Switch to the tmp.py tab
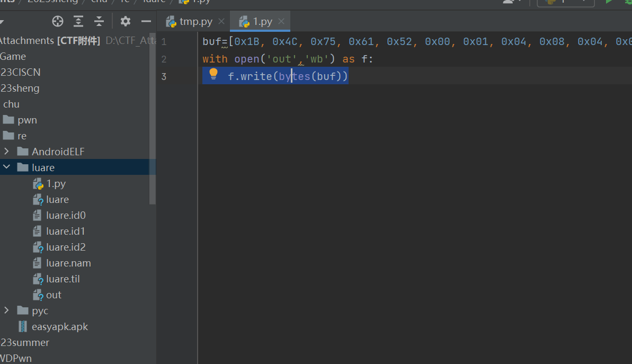Screen dimensions: 632x364 tap(195, 21)
